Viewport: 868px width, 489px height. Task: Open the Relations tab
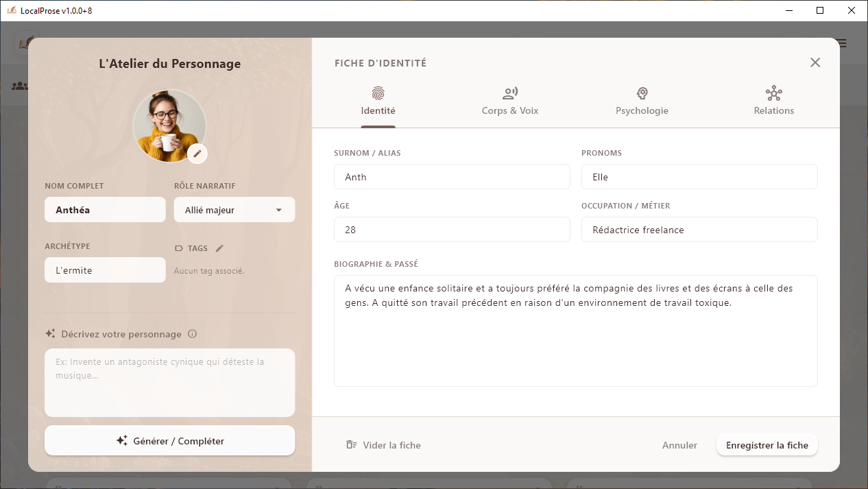coord(773,110)
